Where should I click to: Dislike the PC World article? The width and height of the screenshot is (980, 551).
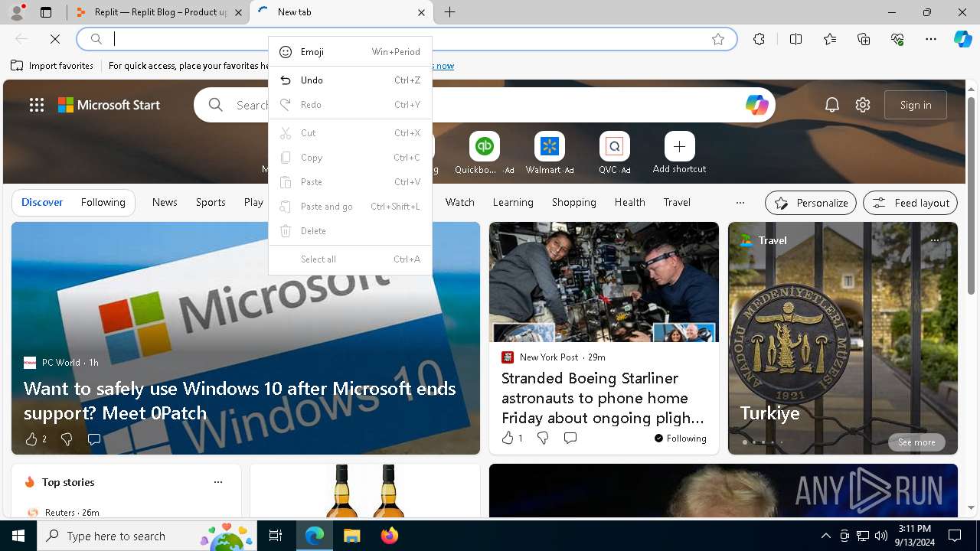[x=67, y=439]
